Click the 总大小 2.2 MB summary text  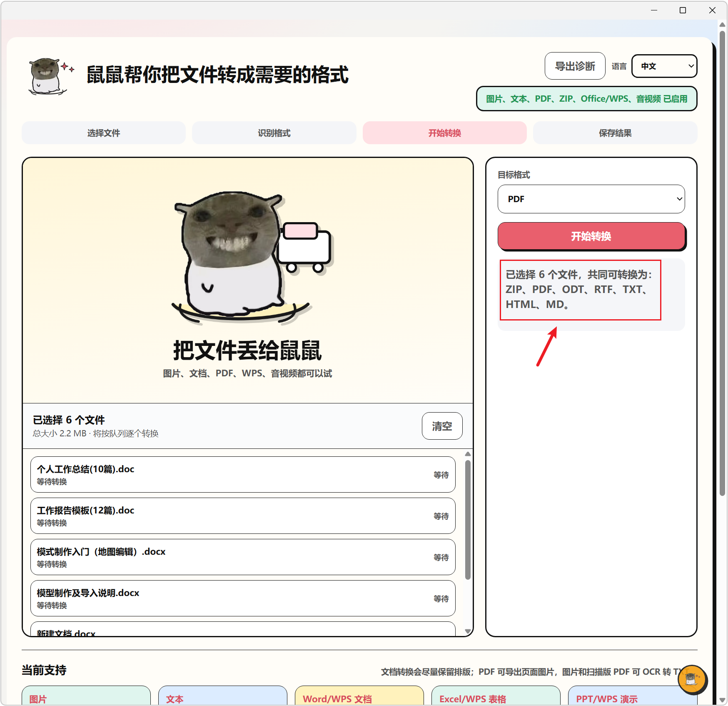click(95, 433)
